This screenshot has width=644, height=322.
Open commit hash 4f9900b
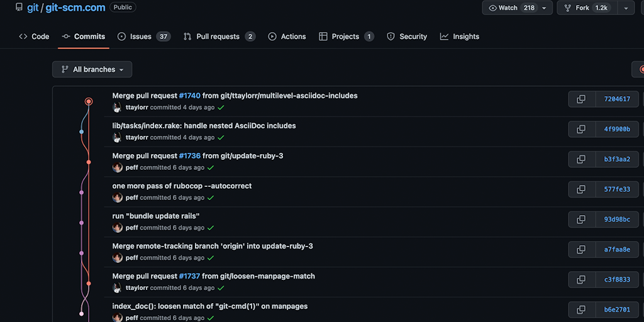pyautogui.click(x=617, y=129)
